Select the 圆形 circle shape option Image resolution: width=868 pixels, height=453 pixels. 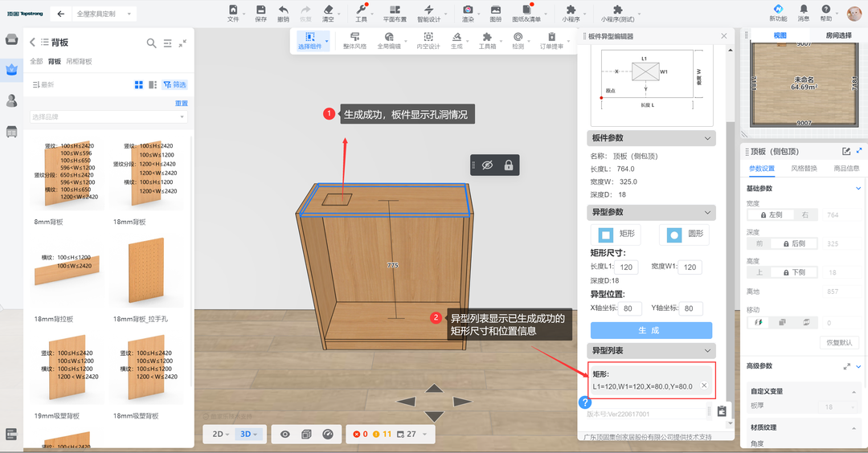(684, 235)
